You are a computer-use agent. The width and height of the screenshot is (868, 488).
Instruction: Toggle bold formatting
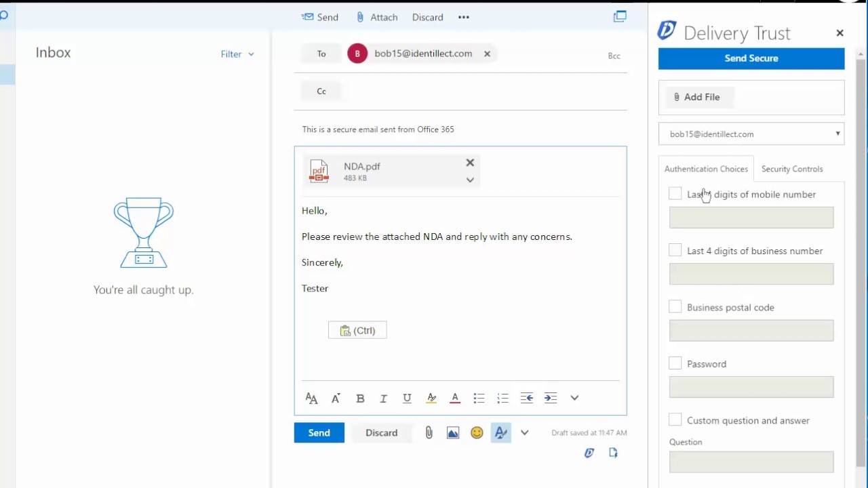click(360, 399)
